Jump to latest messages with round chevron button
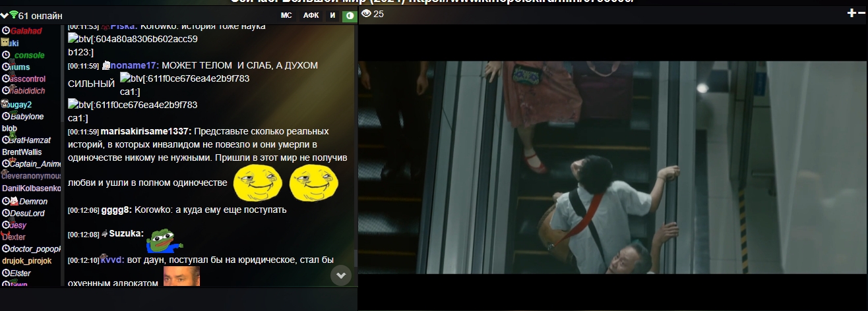 tap(341, 275)
